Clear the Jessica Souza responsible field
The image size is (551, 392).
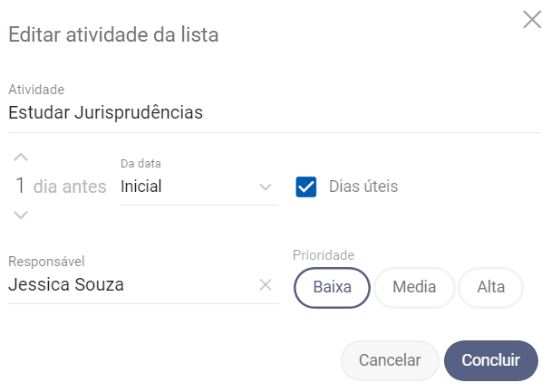(266, 285)
